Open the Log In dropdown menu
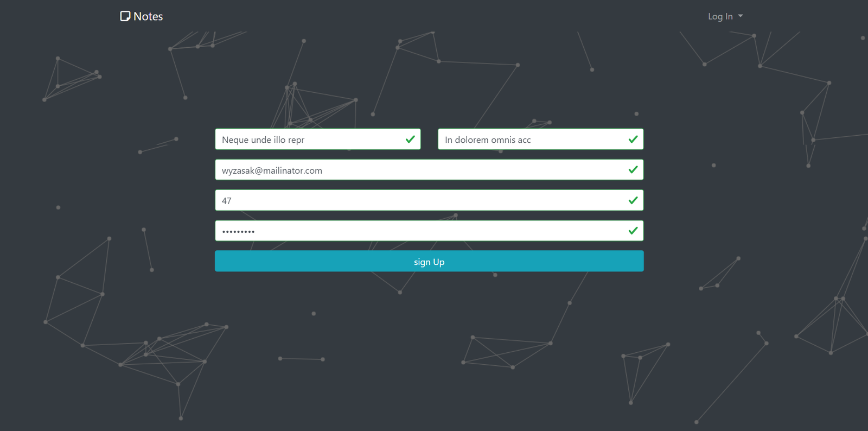The width and height of the screenshot is (868, 431). click(x=720, y=16)
